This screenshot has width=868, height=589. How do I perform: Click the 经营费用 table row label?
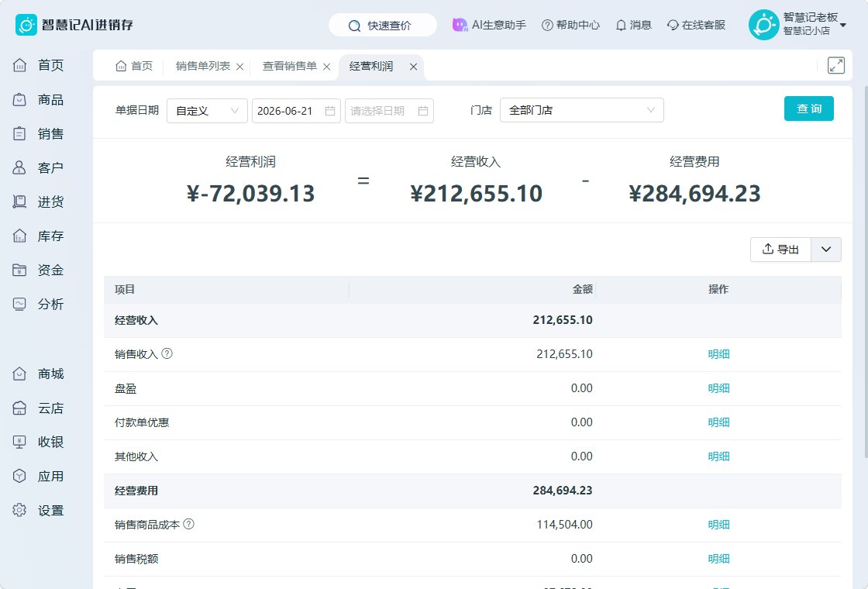pos(136,491)
